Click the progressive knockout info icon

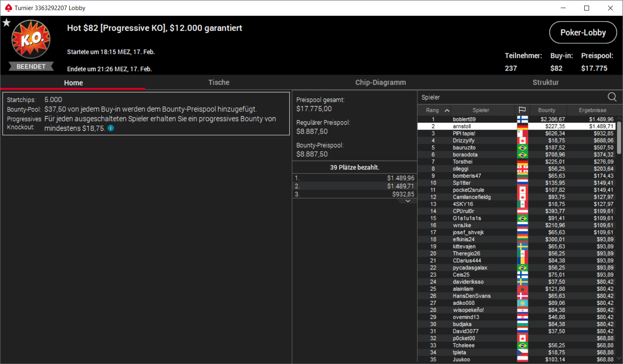pyautogui.click(x=111, y=128)
